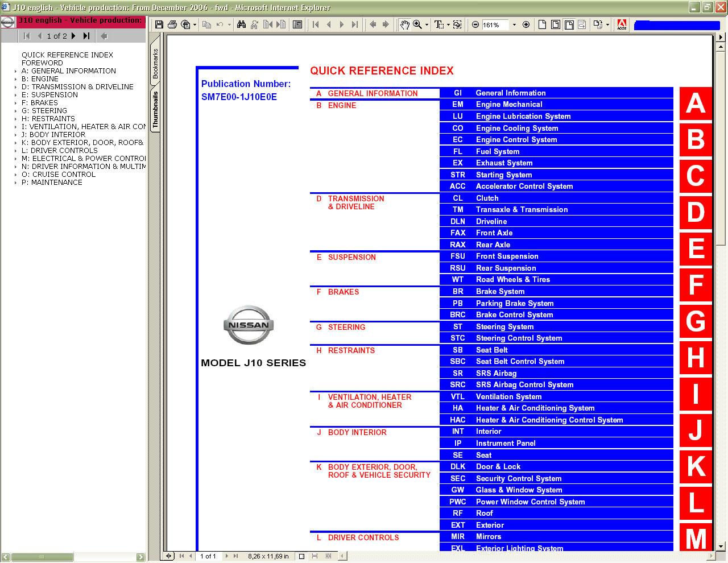This screenshot has height=563, width=728.
Task: Click the Reflow page icon
Action: click(x=582, y=24)
